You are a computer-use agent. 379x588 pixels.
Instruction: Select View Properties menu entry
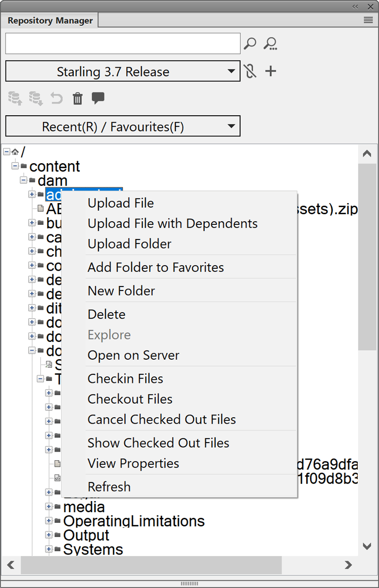pos(133,463)
